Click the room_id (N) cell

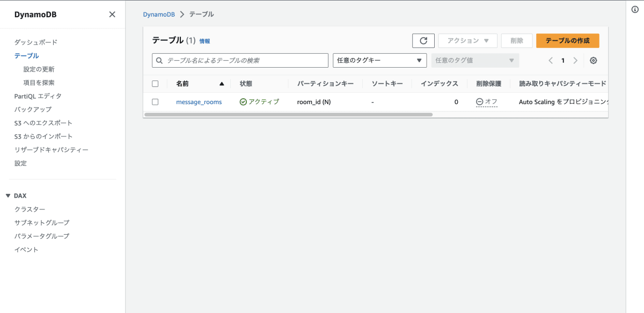[314, 101]
